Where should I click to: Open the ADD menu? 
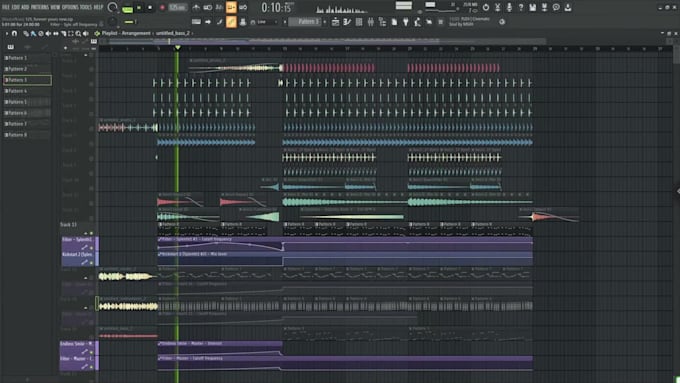25,7
